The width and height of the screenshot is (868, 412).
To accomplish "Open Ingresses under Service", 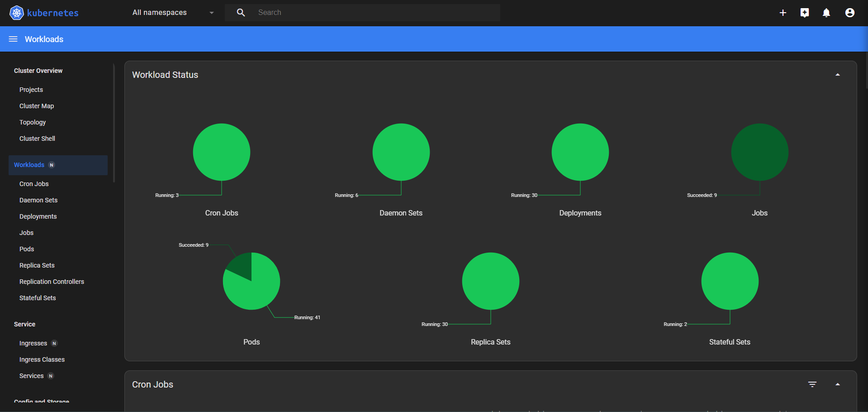I will (33, 343).
